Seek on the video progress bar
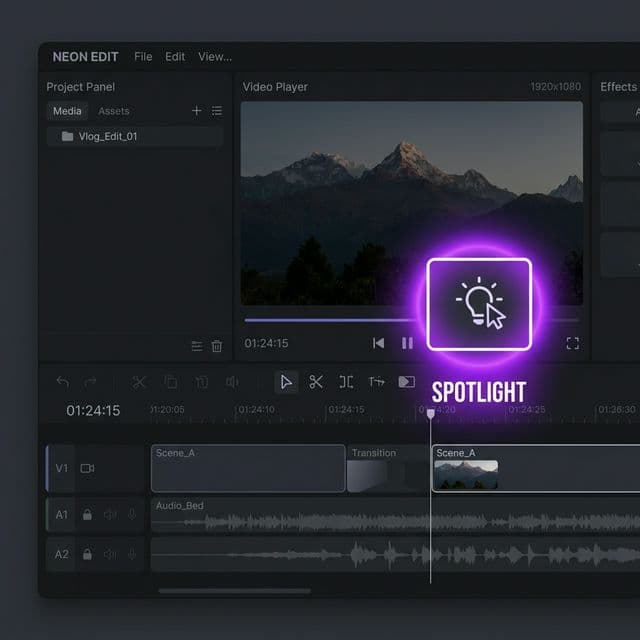This screenshot has height=640, width=640. (411, 320)
